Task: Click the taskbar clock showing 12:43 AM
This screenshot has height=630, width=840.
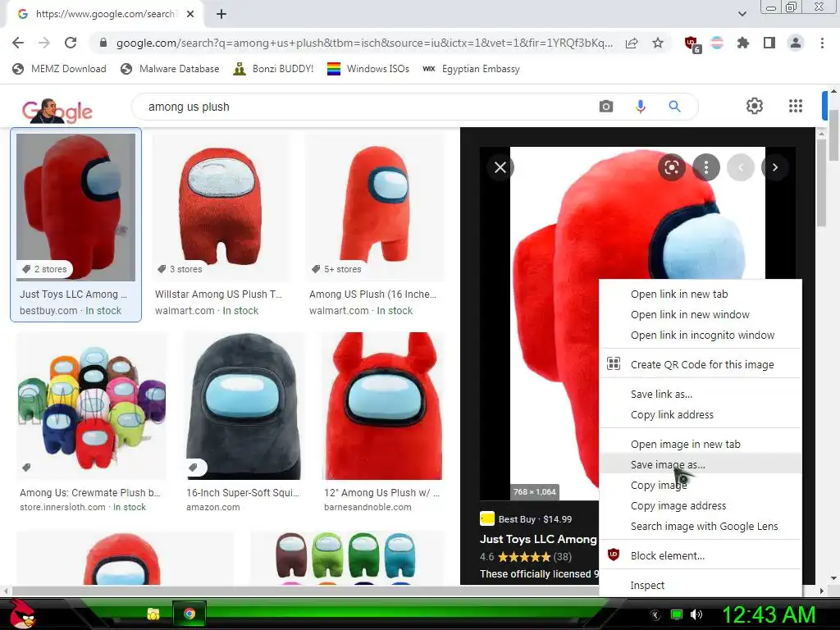Action: 769,614
